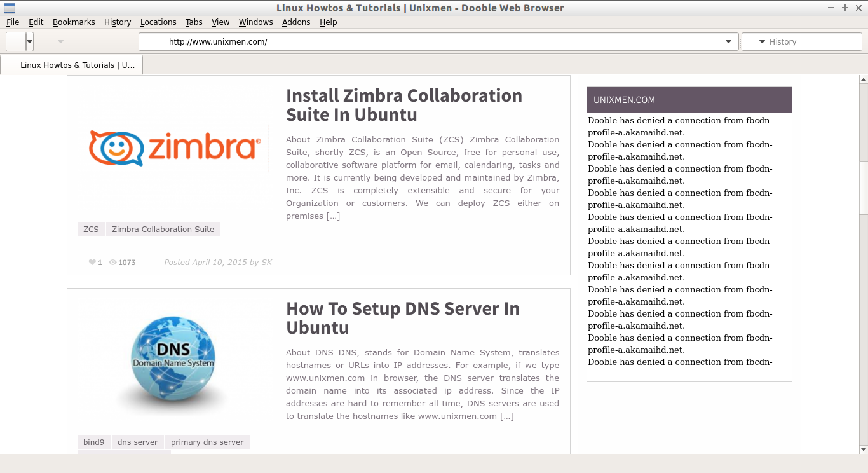Click the dns server tag
The image size is (868, 473).
coord(137,442)
